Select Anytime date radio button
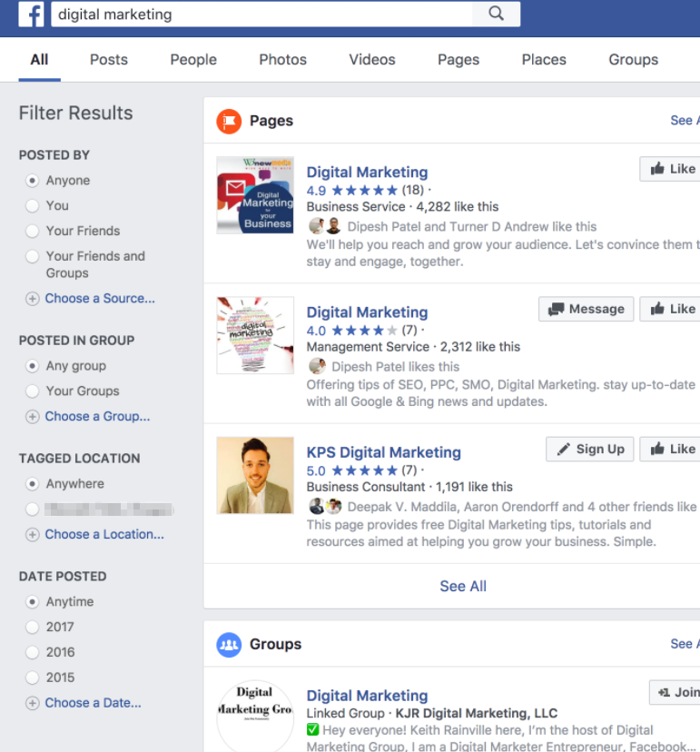Image resolution: width=700 pixels, height=752 pixels. [32, 602]
